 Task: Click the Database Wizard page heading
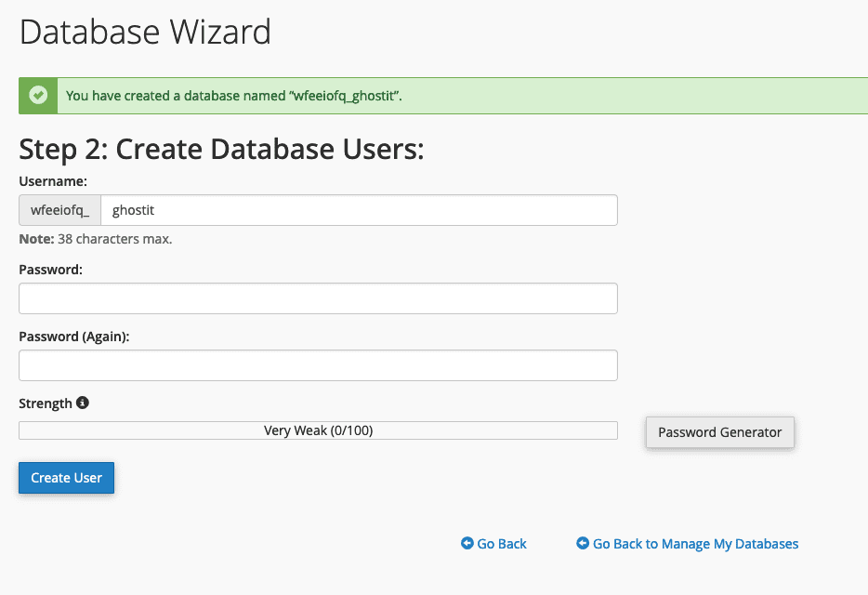[x=145, y=33]
